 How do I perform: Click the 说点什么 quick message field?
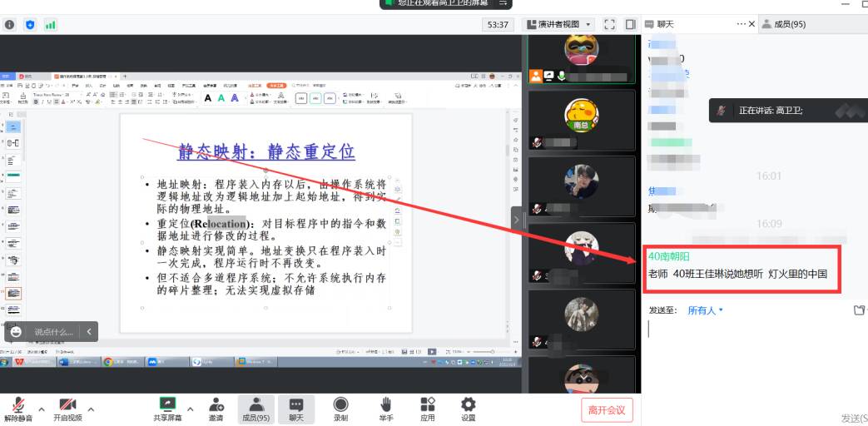54,332
